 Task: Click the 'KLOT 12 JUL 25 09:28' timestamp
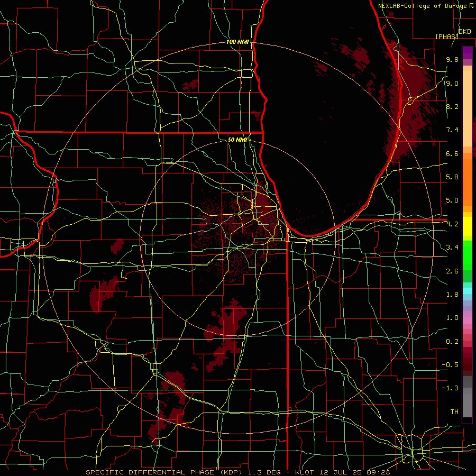pyautogui.click(x=342, y=472)
